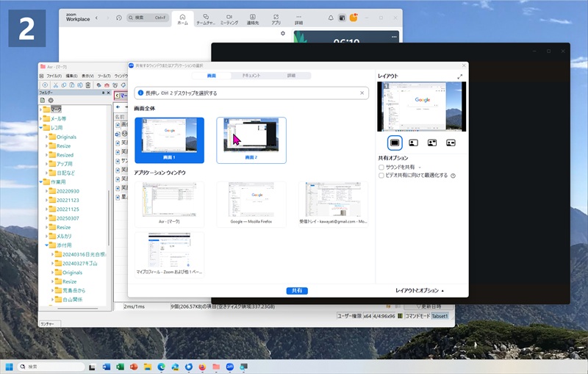Open 表示(V) menu in Asr window
Viewport: 588px width, 374px height.
click(x=87, y=76)
